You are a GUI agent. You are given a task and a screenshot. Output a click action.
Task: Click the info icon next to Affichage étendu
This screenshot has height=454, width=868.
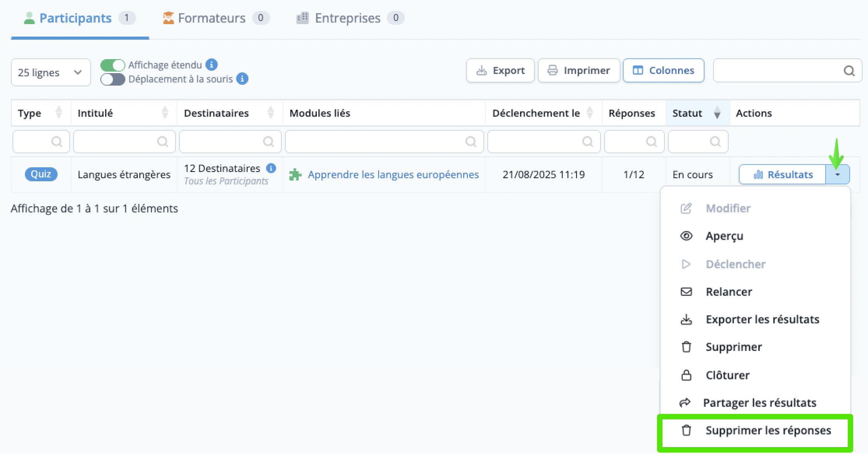(211, 65)
